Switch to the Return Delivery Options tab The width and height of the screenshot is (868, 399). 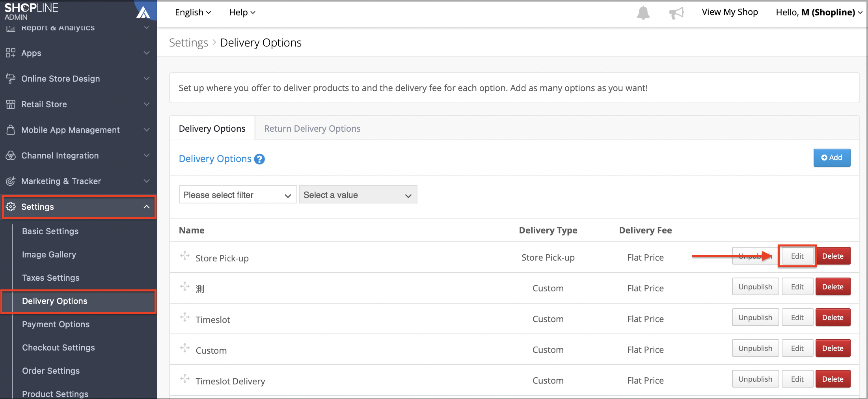point(312,129)
